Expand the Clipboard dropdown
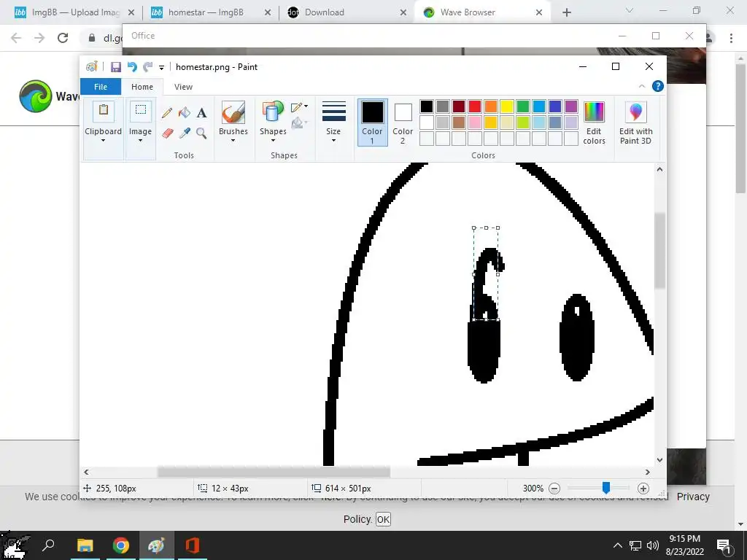747x560 pixels. click(x=104, y=141)
